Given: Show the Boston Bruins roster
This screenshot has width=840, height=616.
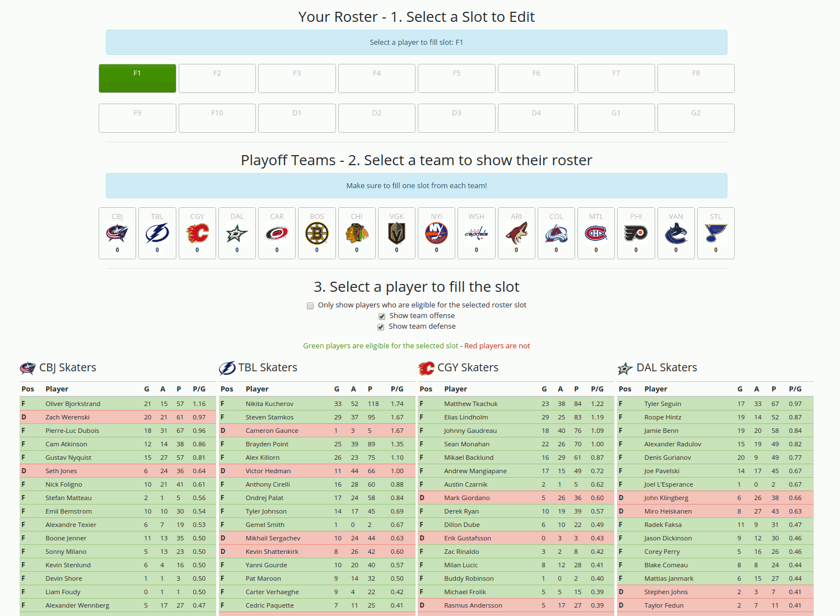Looking at the screenshot, I should click(317, 233).
